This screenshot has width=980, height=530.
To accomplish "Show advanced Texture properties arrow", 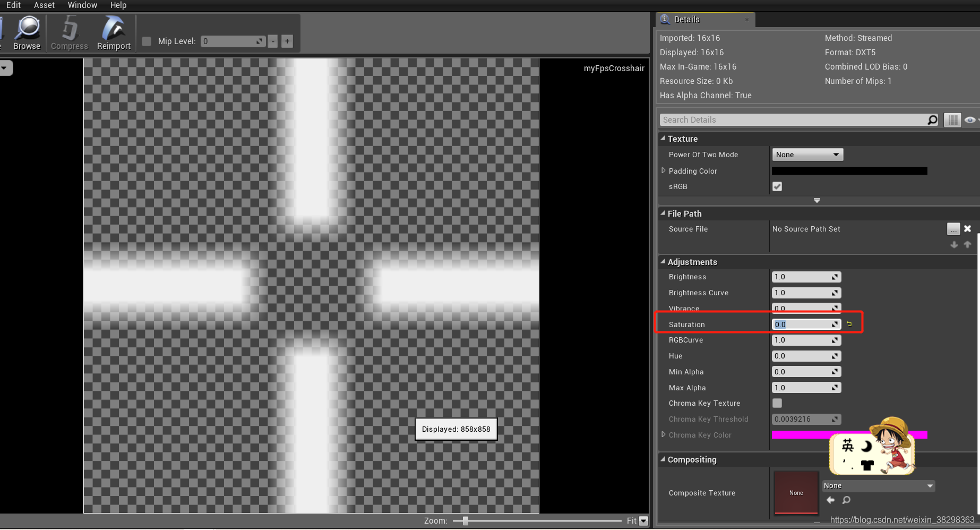I will coord(817,201).
